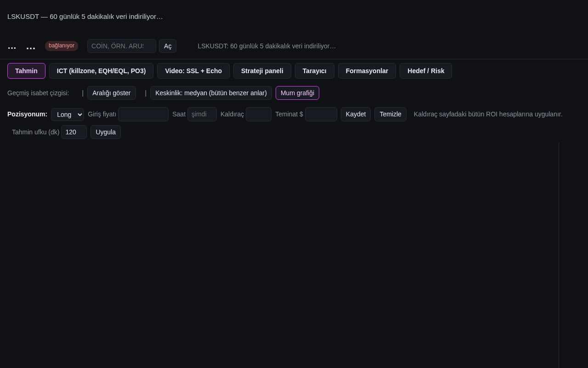Image resolution: width=588 pixels, height=368 pixels.
Task: Click the Saat şimdi field
Action: point(202,114)
